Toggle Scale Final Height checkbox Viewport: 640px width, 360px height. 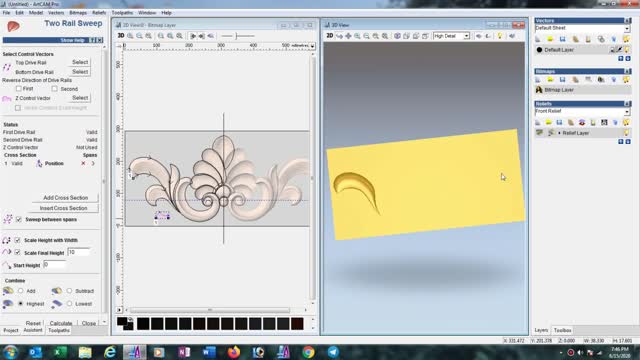coord(17,253)
